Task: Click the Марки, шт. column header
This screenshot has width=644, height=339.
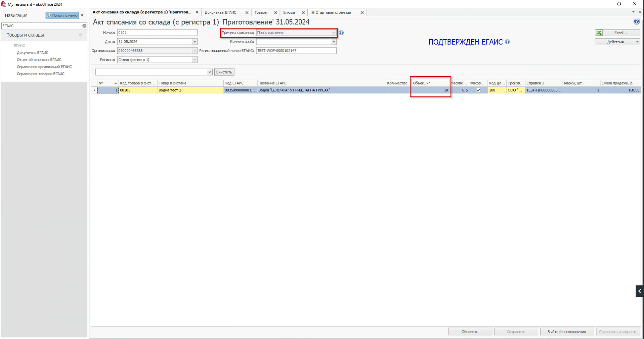Action: point(581,83)
